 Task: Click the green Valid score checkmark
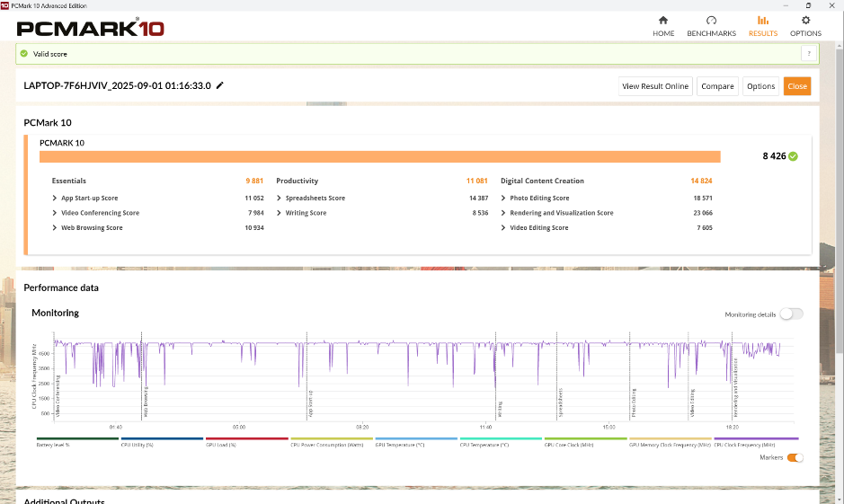click(23, 54)
